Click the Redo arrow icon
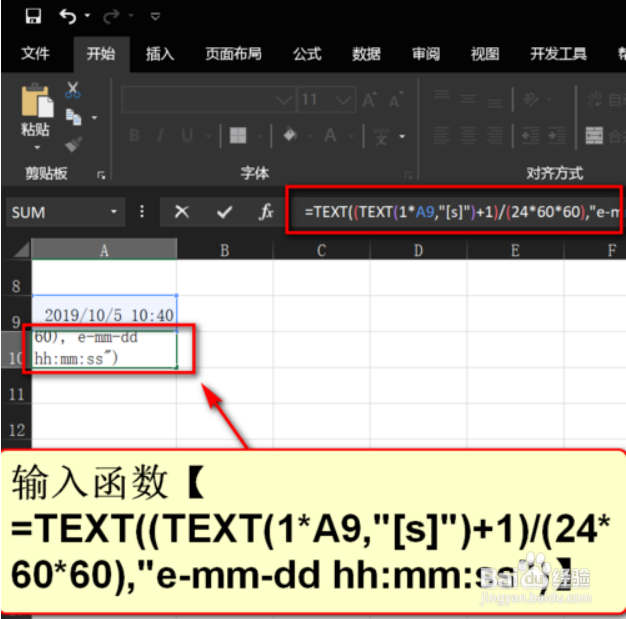This screenshot has height=619, width=626. (111, 16)
